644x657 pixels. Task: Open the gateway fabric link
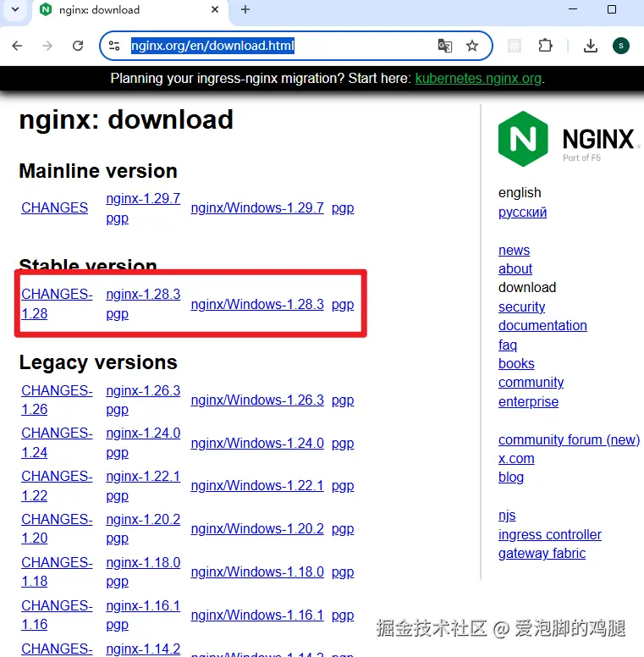[542, 554]
